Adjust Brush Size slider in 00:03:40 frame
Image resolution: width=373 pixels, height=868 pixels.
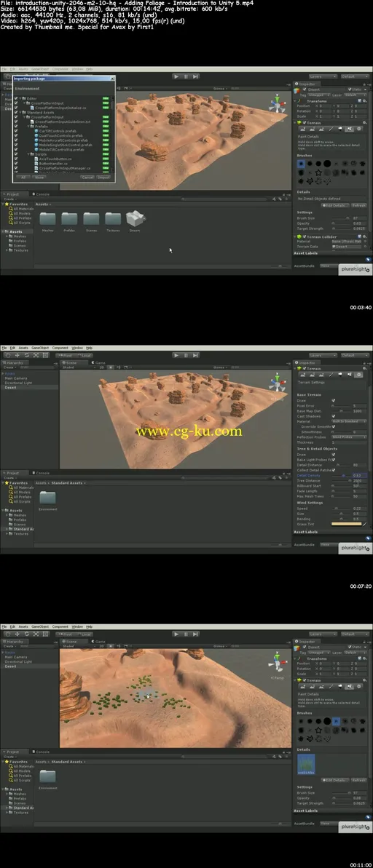pos(340,218)
